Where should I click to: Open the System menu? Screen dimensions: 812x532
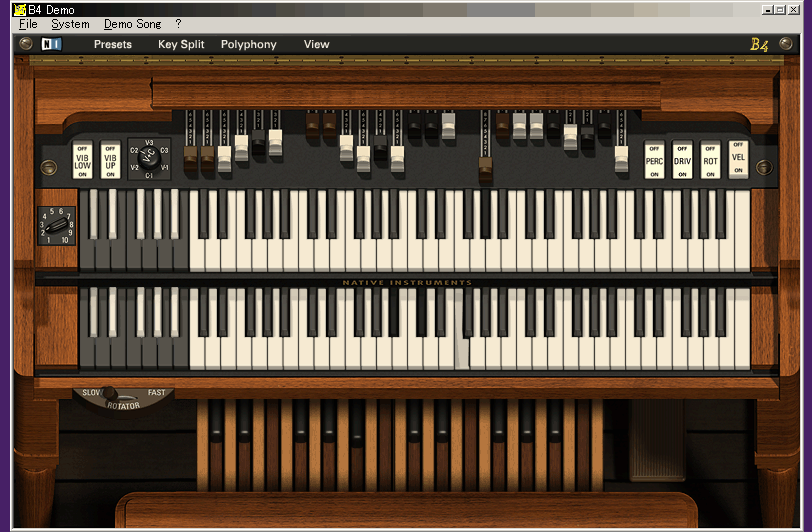pyautogui.click(x=70, y=24)
